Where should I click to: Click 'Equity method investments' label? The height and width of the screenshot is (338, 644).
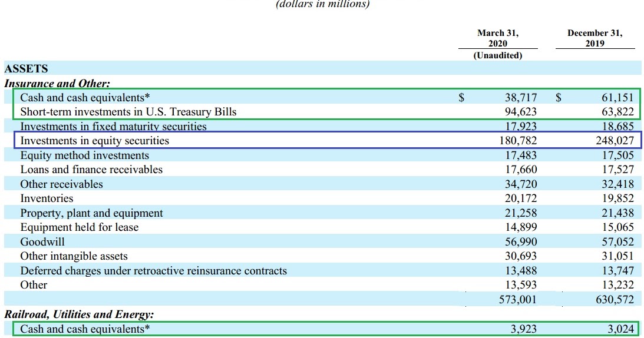point(85,155)
